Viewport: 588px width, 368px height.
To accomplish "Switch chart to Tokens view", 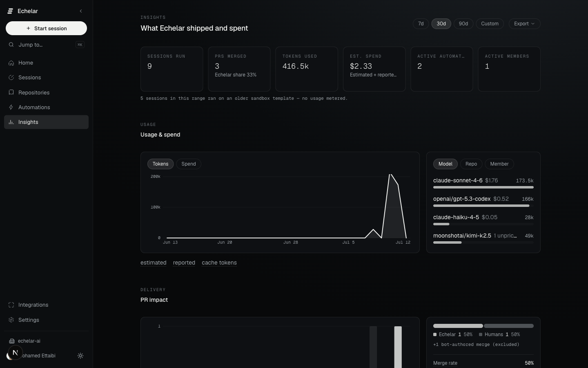I will coord(160,164).
